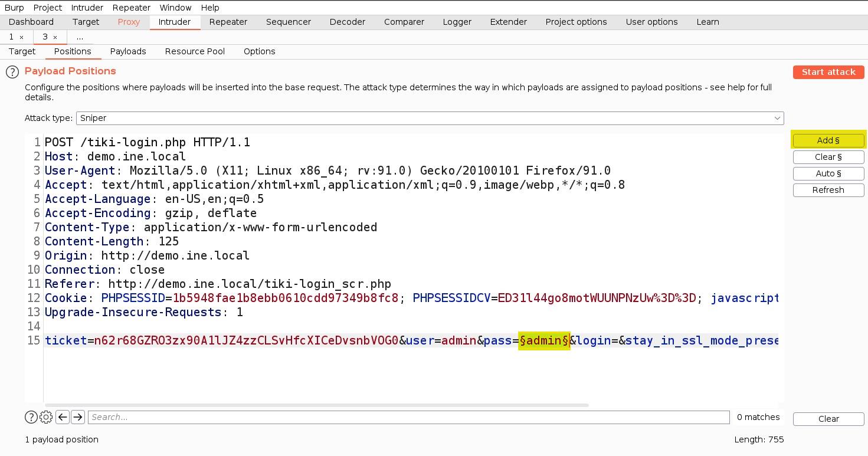Click the search help question mark icon

point(31,417)
